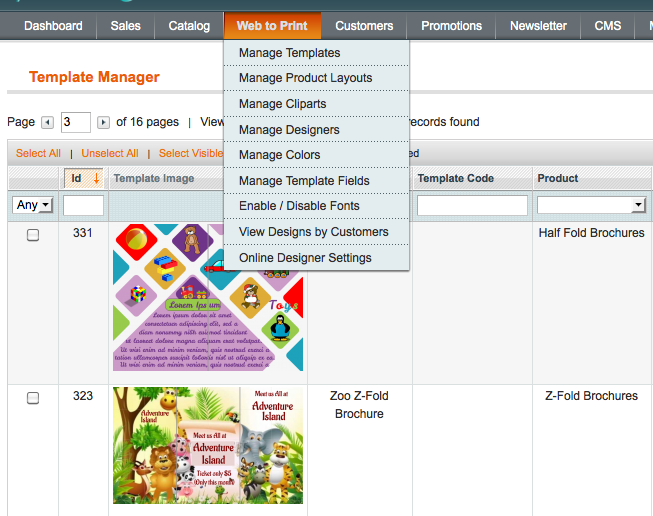
Task: Tick the checkbox for template 323
Action: (33, 398)
